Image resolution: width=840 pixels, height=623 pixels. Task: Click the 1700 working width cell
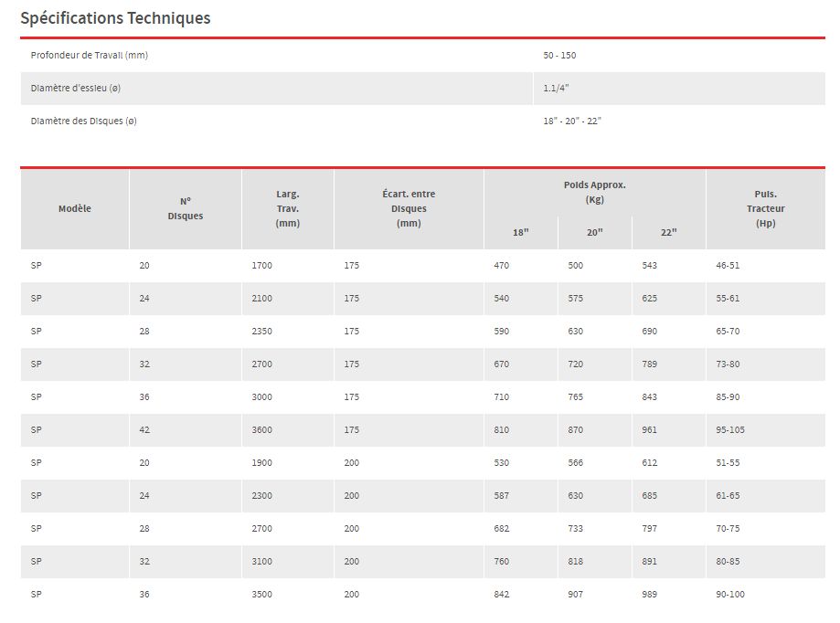click(x=262, y=266)
